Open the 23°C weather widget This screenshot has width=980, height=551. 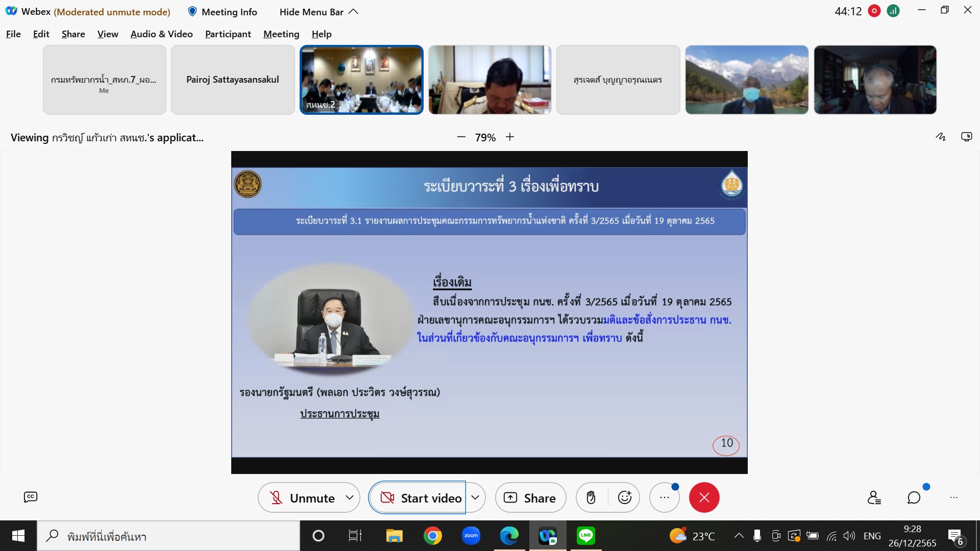[692, 536]
